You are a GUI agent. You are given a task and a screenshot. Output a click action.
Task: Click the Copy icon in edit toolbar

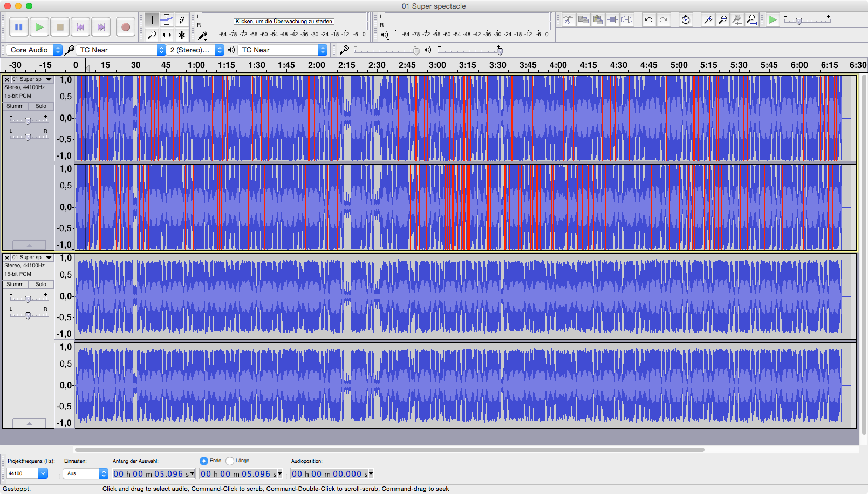click(583, 20)
